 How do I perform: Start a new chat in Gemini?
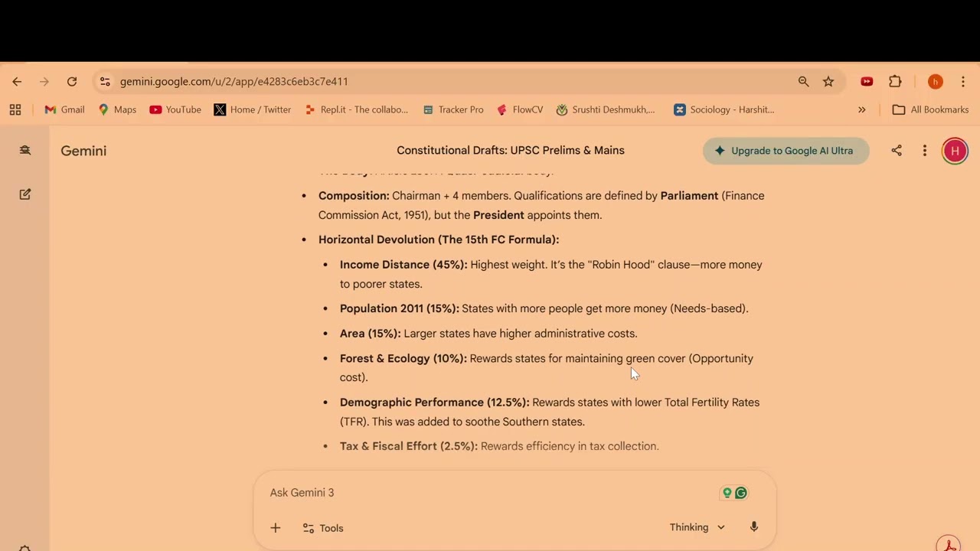25,194
